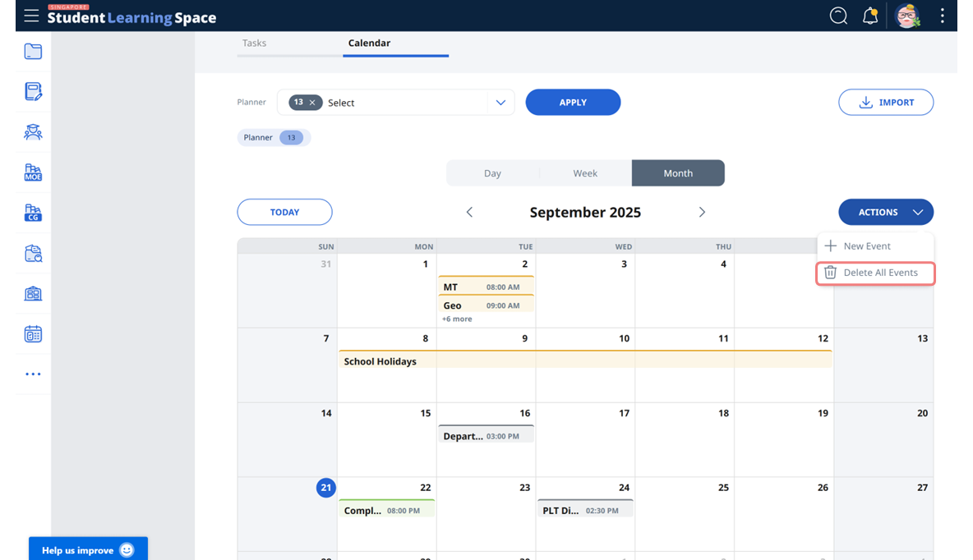Screen dimensions: 973x560
Task: Select the assignments notebook icon in the sidebar
Action: pyautogui.click(x=33, y=91)
